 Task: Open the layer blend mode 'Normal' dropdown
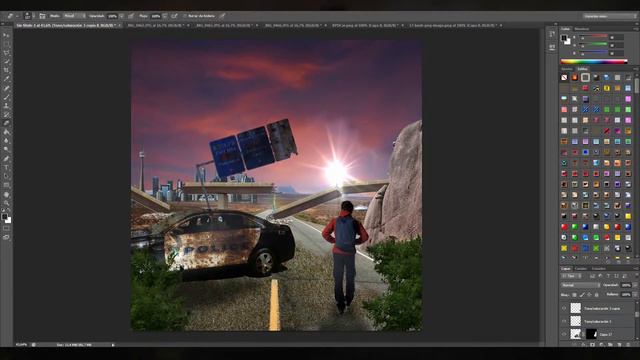pyautogui.click(x=581, y=285)
